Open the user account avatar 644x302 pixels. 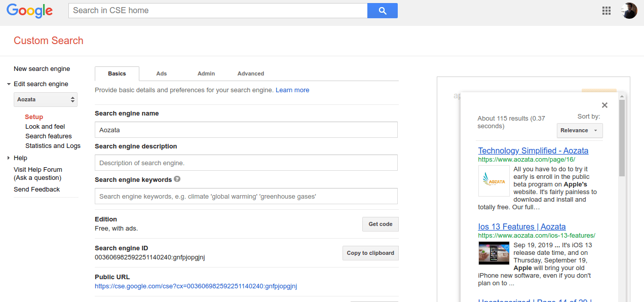pos(629,11)
